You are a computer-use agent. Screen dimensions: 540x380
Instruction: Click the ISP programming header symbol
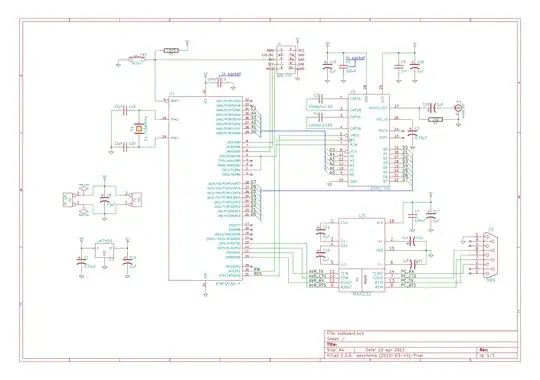(286, 60)
